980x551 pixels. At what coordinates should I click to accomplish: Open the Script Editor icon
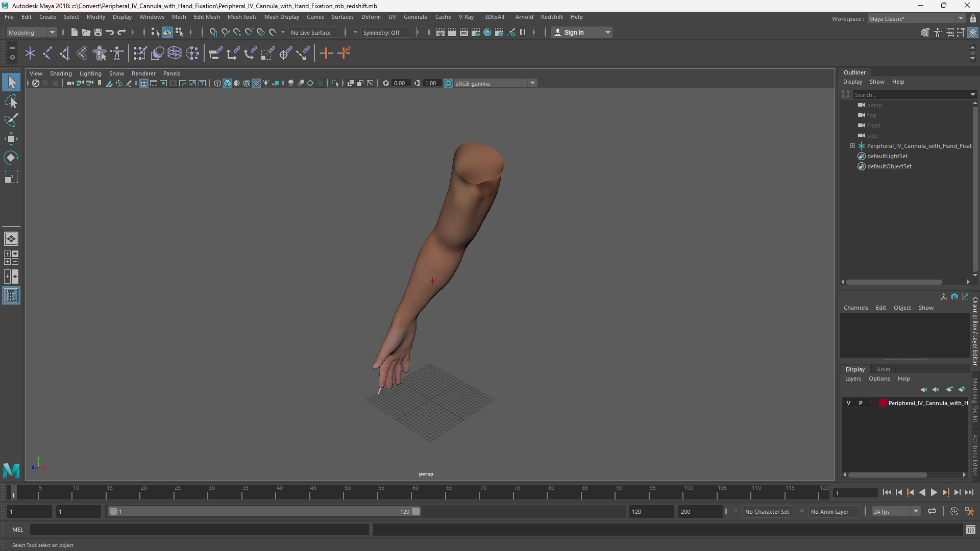(971, 530)
